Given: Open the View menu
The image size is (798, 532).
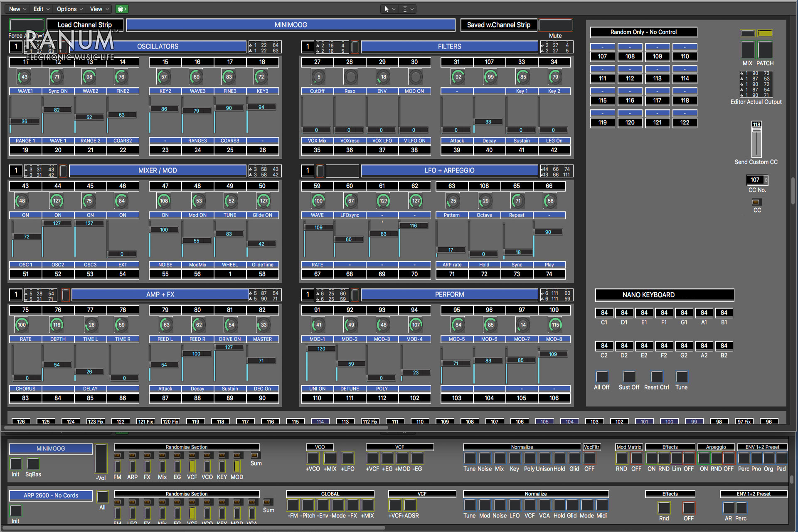Looking at the screenshot, I should tap(99, 9).
